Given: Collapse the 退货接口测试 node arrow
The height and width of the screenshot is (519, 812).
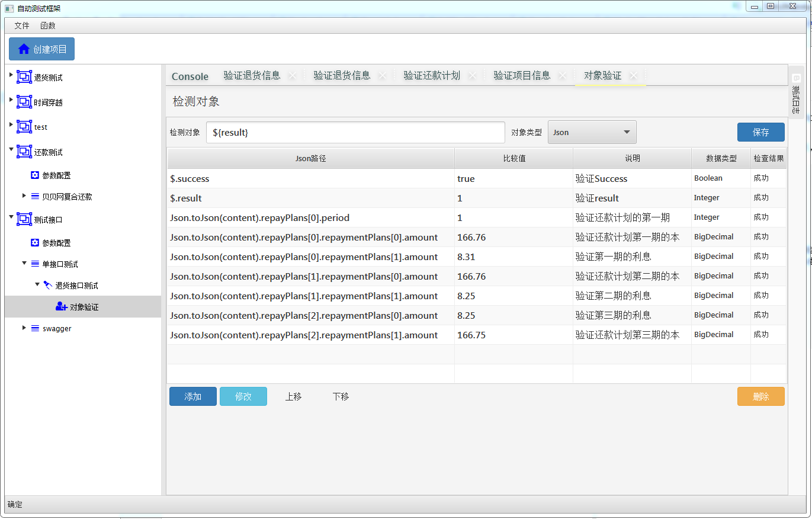Looking at the screenshot, I should click(x=37, y=284).
